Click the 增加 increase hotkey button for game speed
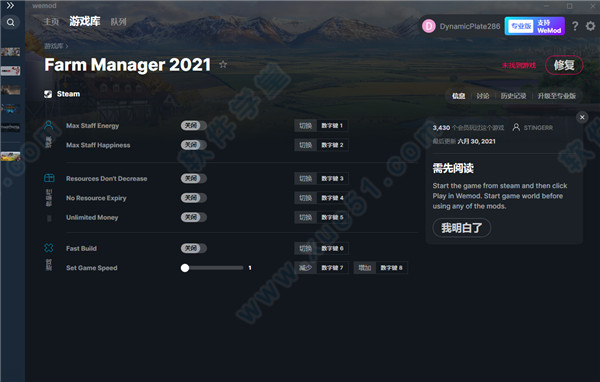600x382 pixels. click(365, 268)
